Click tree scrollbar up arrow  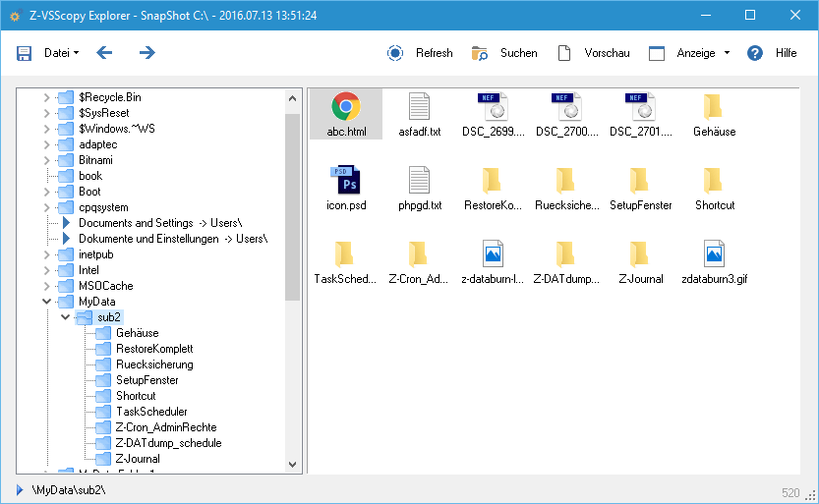pos(293,98)
